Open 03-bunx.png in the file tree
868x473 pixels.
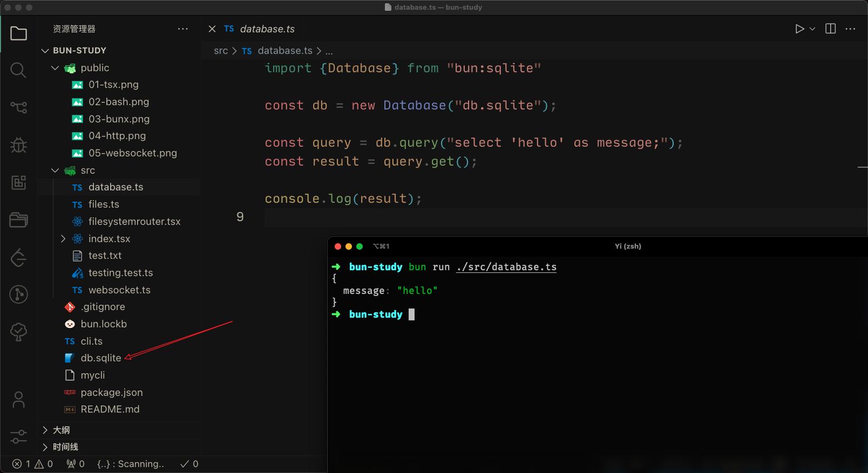(119, 119)
